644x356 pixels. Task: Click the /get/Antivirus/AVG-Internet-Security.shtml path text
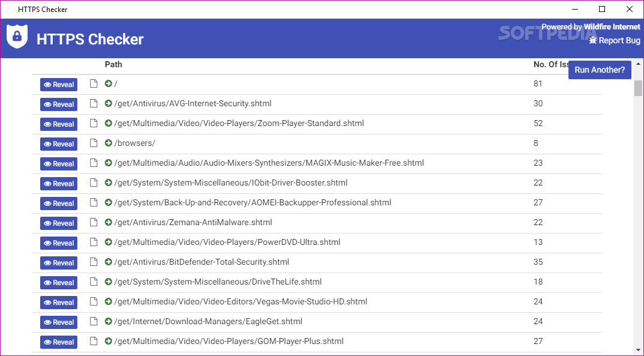click(x=192, y=103)
